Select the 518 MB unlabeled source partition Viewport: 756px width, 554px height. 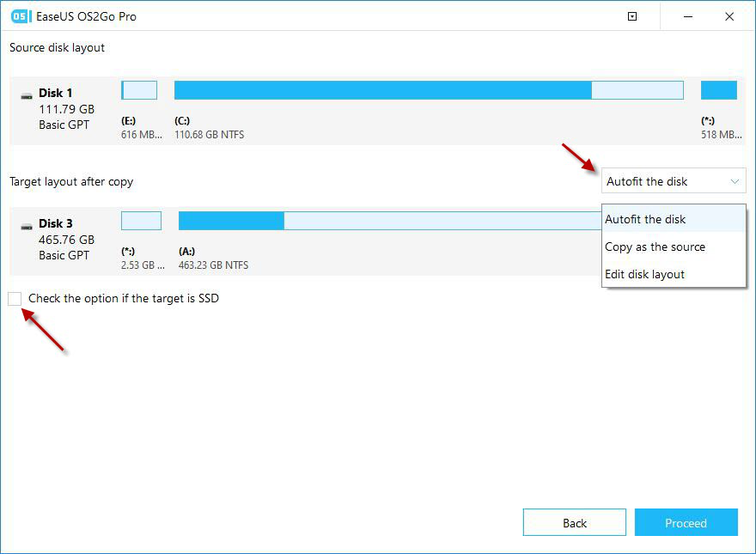718,90
